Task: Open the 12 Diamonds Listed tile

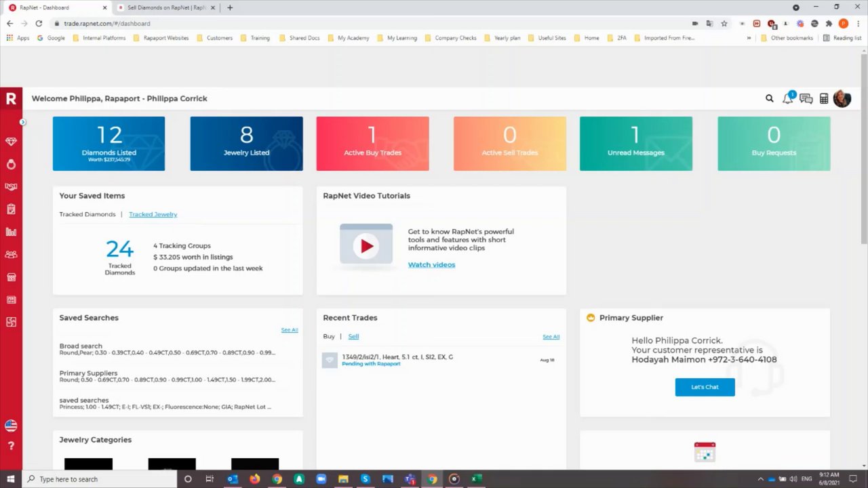Action: 108,144
